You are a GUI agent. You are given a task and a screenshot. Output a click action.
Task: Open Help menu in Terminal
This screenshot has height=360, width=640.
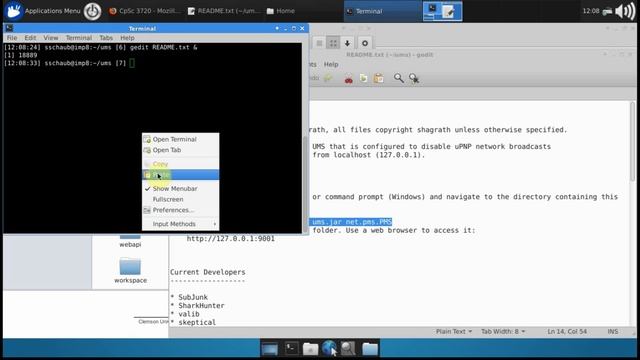pyautogui.click(x=127, y=38)
